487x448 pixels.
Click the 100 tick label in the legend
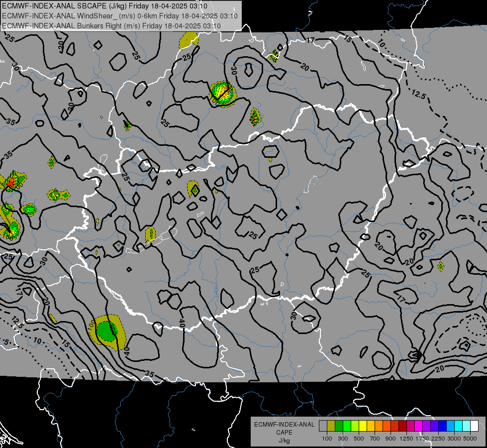[x=327, y=439]
